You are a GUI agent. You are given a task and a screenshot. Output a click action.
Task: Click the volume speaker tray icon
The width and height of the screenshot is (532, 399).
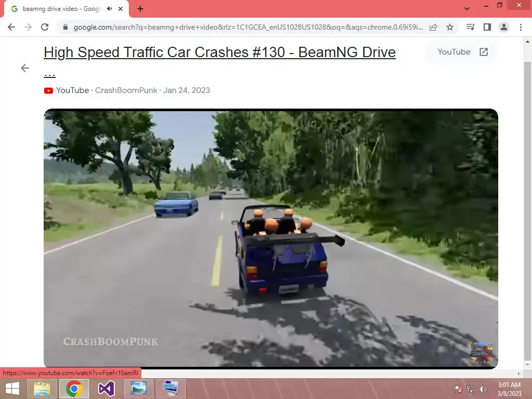[483, 389]
